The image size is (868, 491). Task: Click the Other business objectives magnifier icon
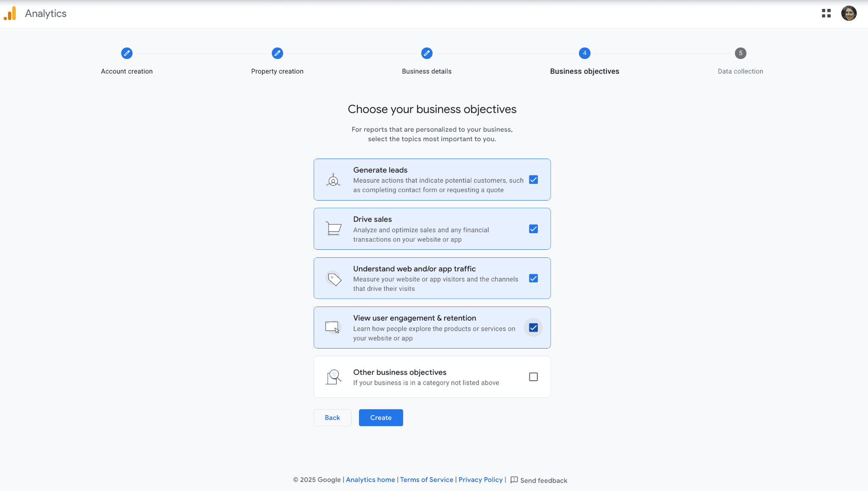[334, 377]
